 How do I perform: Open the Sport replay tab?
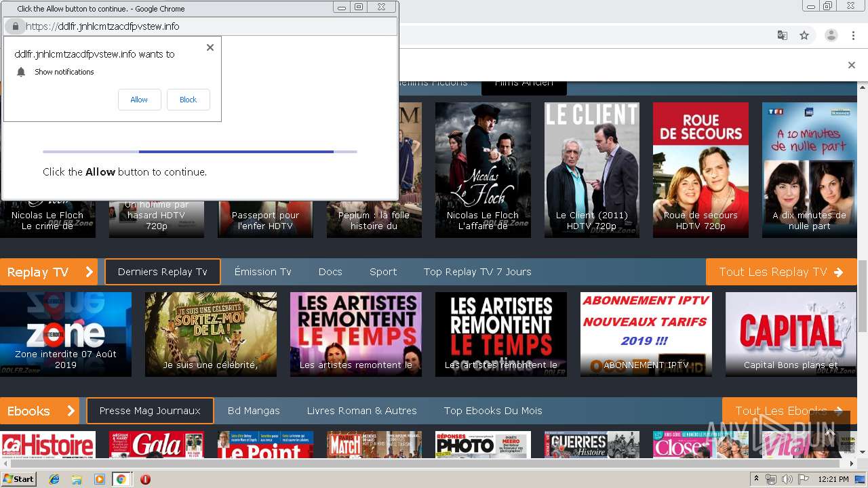[383, 272]
